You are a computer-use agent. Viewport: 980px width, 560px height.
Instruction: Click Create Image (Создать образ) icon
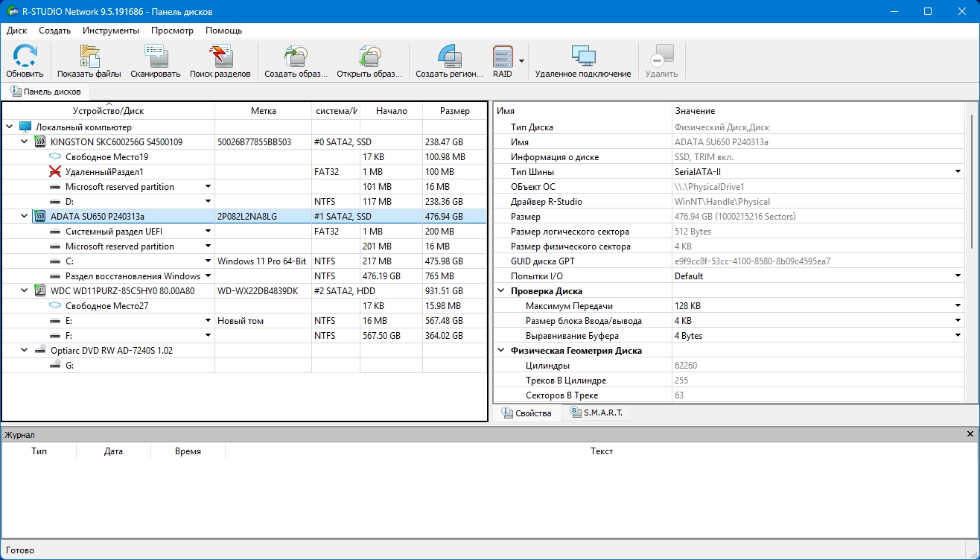(x=296, y=60)
